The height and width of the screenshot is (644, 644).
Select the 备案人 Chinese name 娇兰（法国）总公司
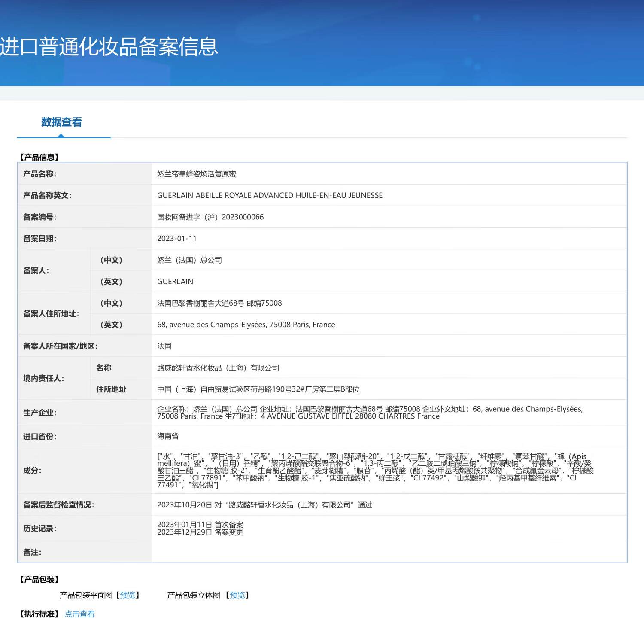[x=190, y=260]
